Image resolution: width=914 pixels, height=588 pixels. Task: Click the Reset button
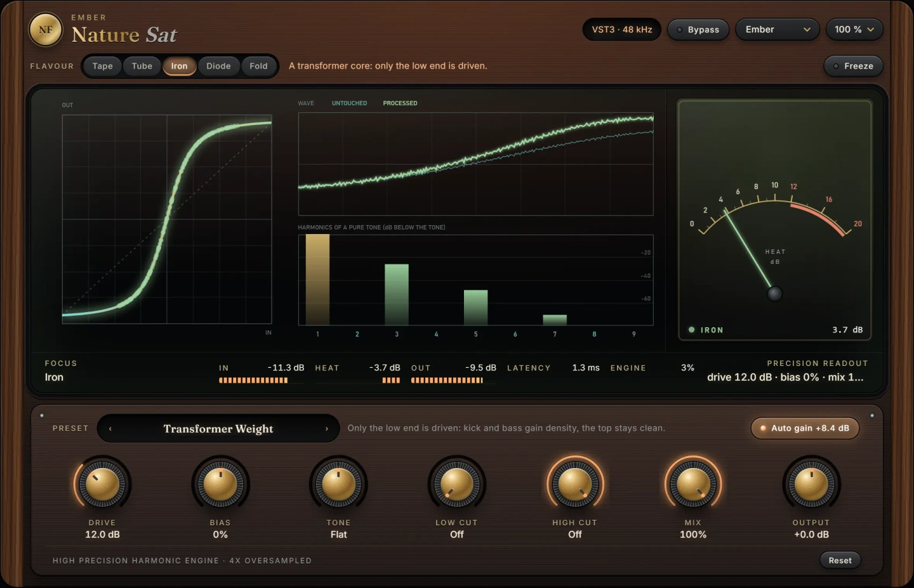pos(840,560)
